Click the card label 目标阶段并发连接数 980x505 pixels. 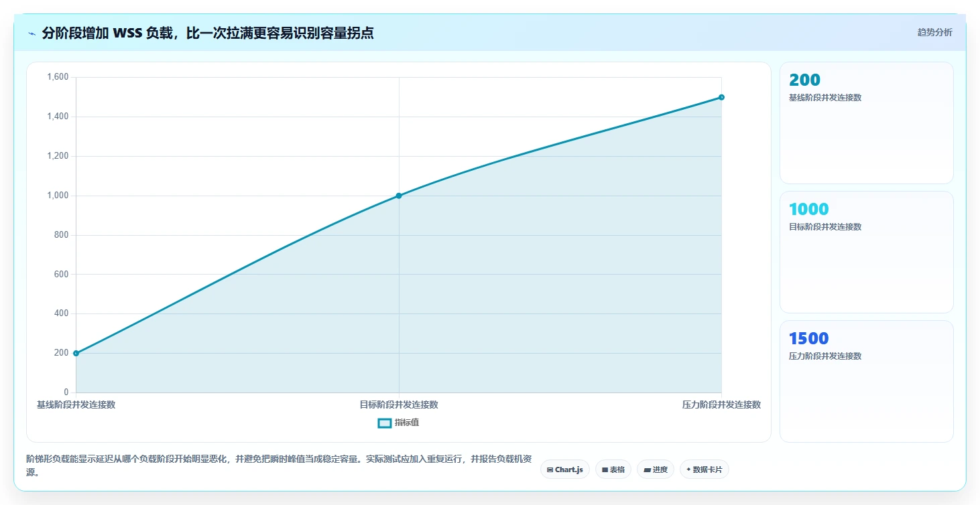point(825,226)
